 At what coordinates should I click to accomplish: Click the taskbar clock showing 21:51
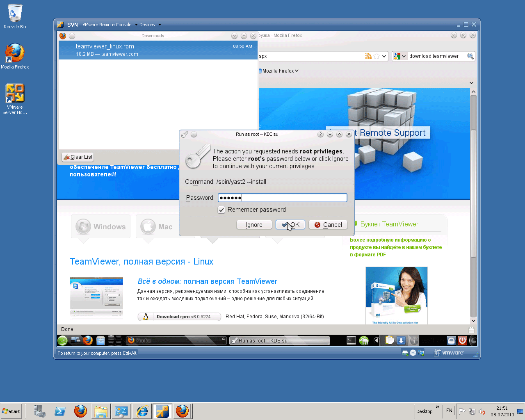[502, 411]
